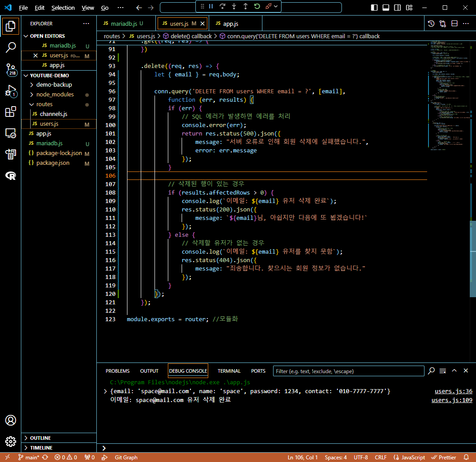Open the Go menu
This screenshot has width=476, height=462.
pos(105,8)
